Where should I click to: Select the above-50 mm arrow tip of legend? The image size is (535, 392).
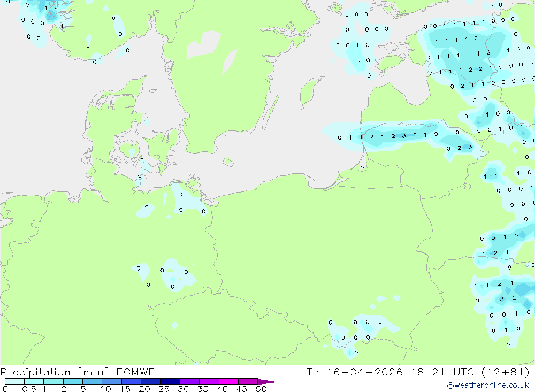pos(267,381)
